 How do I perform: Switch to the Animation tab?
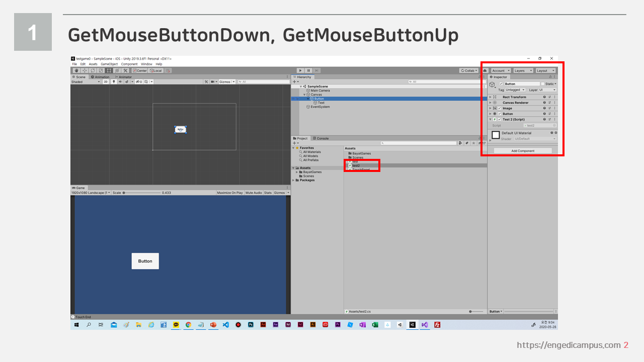100,77
